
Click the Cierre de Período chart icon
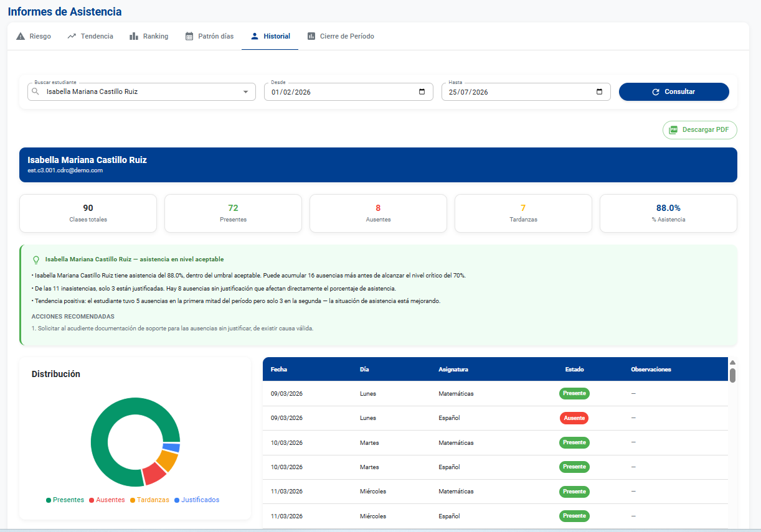tap(311, 36)
